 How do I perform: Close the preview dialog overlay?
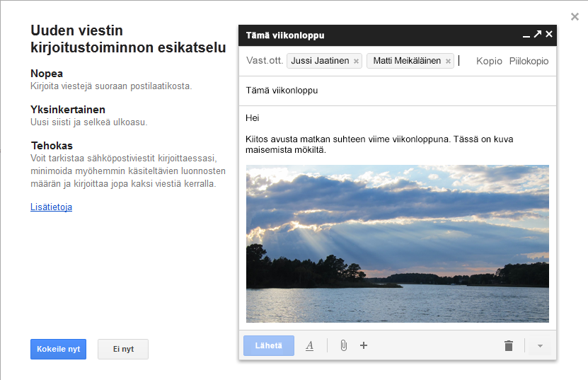[575, 16]
